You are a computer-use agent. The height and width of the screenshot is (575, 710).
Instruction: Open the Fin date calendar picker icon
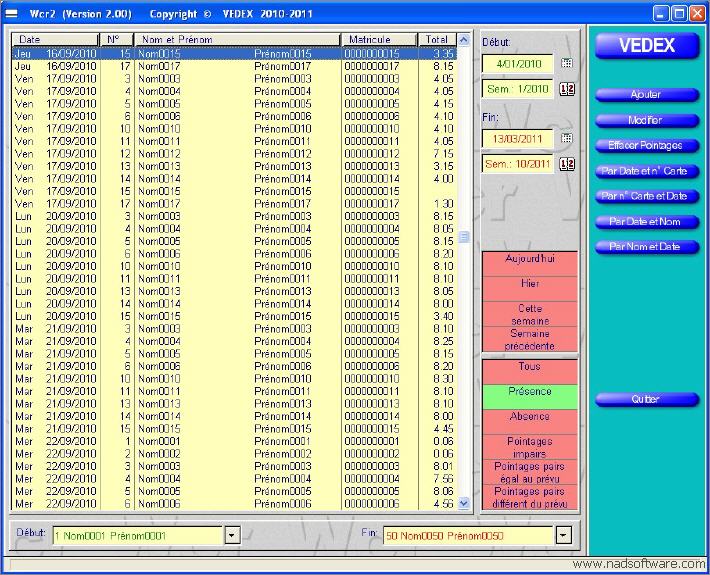(x=566, y=138)
